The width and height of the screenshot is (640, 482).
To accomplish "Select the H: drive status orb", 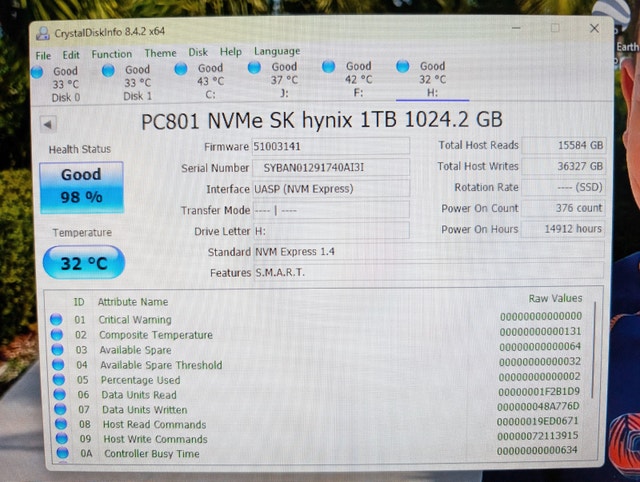I will [x=402, y=66].
